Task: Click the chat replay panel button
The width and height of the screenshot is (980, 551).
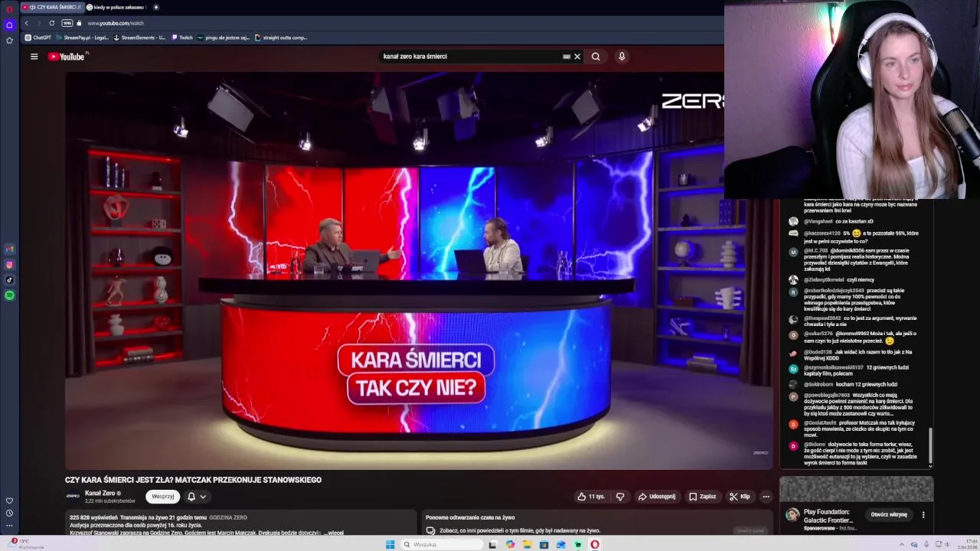Action: [750, 530]
